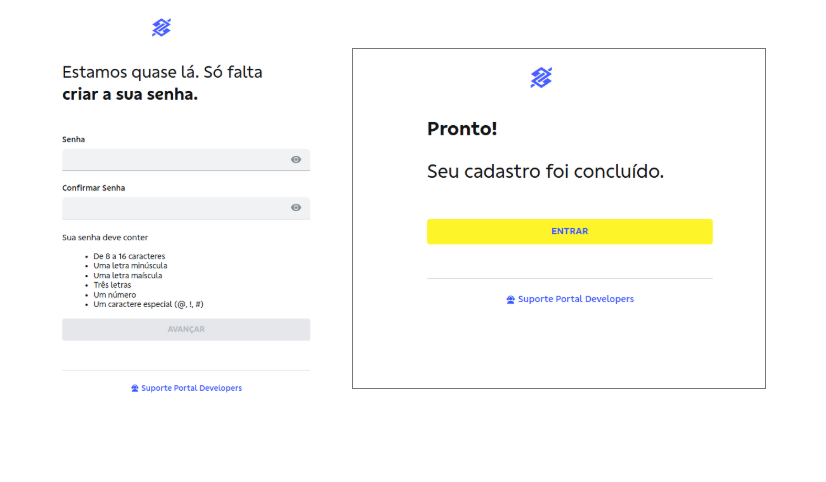Image resolution: width=826 pixels, height=482 pixels.
Task: Click the support headset icon under the password form
Action: 135,388
